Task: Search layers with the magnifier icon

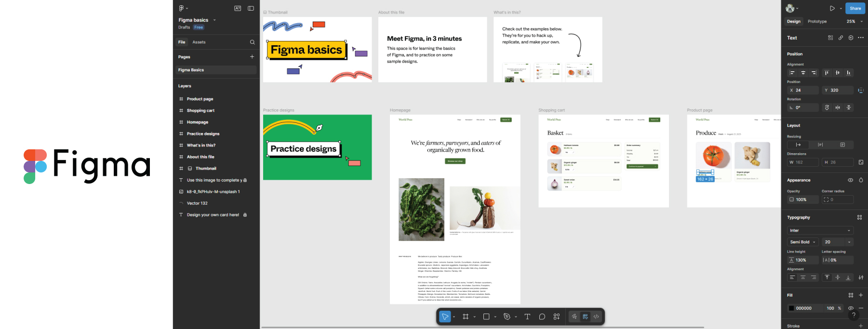Action: (252, 42)
